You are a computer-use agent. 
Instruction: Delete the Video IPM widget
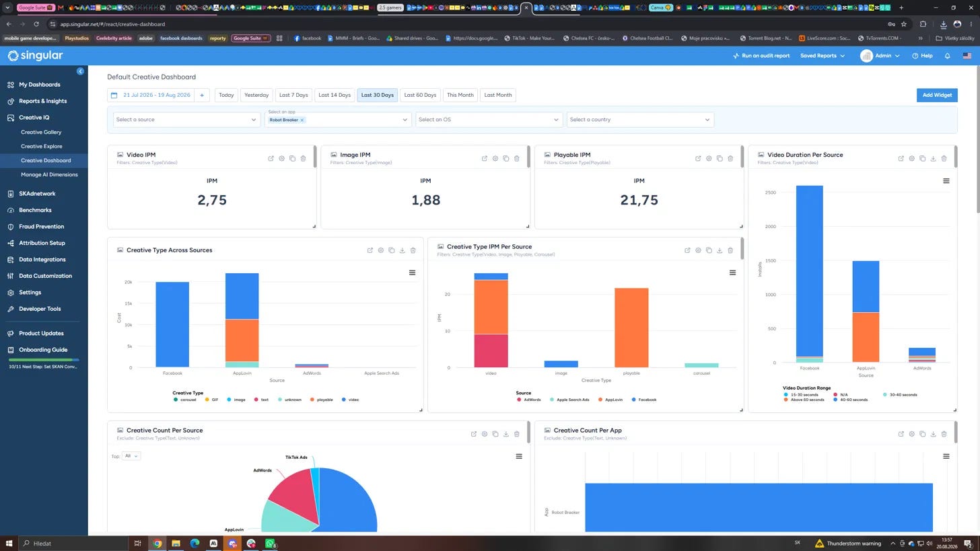tap(304, 159)
